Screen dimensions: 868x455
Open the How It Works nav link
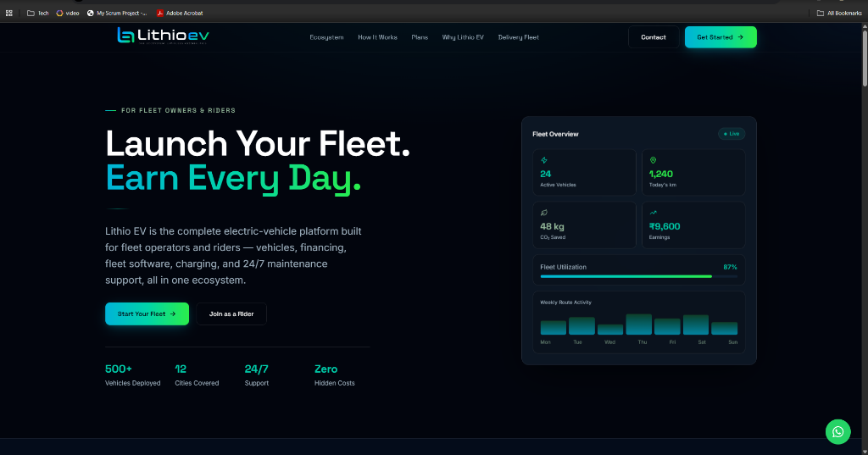(377, 37)
